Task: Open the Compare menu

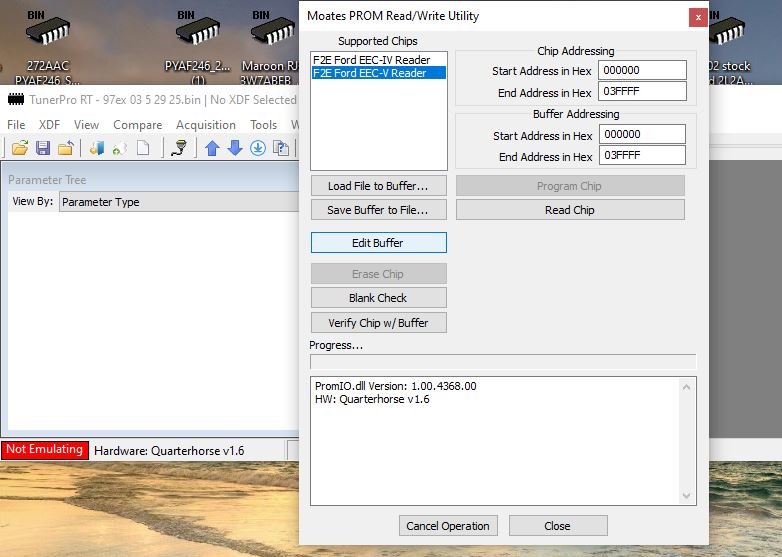Action: [x=138, y=125]
